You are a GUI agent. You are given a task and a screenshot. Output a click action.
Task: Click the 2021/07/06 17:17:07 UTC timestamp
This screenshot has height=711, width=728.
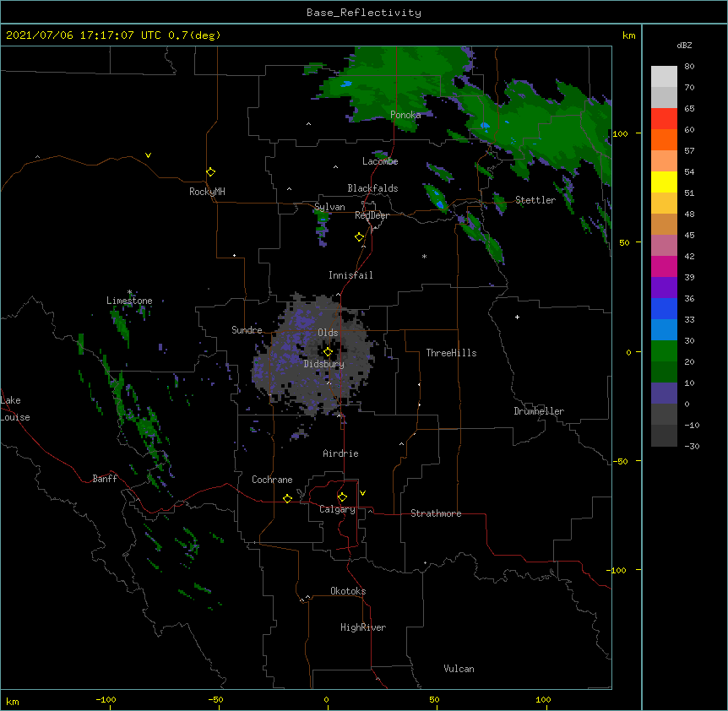[84, 35]
